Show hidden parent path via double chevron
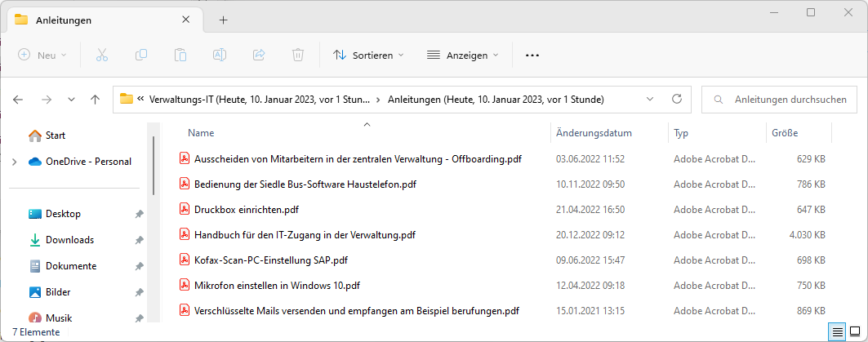The height and width of the screenshot is (342, 868). click(x=140, y=99)
